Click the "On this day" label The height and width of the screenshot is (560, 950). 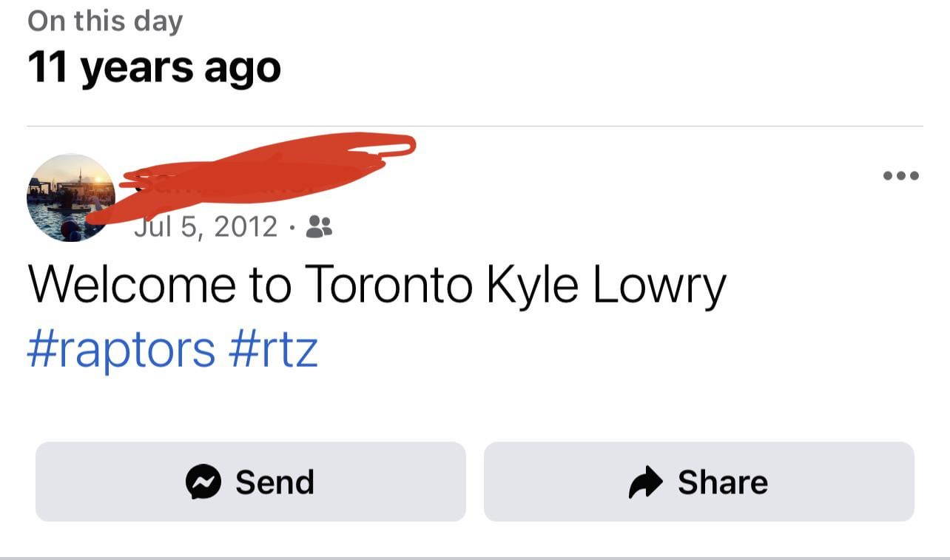click(104, 21)
